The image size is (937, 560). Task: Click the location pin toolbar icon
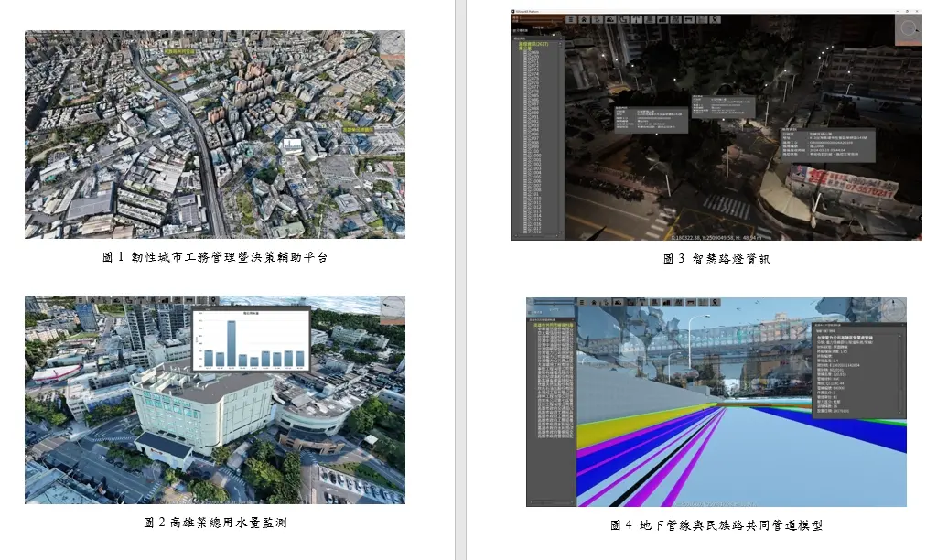(715, 19)
